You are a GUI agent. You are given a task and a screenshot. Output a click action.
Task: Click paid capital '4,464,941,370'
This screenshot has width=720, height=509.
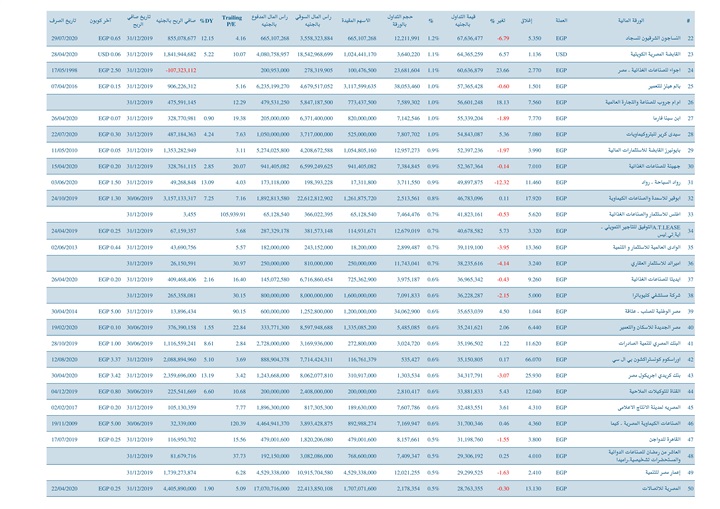point(273,424)
